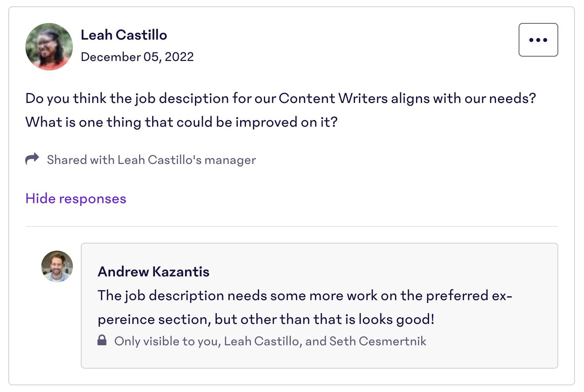Click "Leah Castillo" within the visibility note

pos(261,341)
